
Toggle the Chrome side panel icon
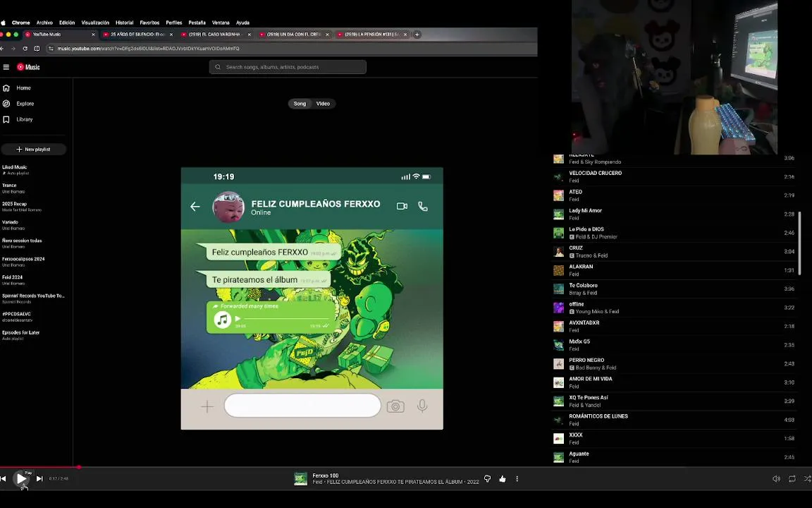pyautogui.click(x=37, y=48)
